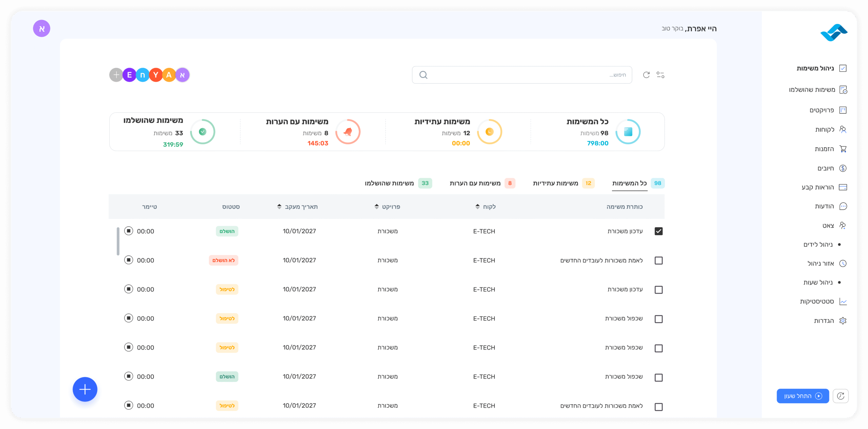This screenshot has height=429, width=868.
Task: Check the first לאמת משכורות לעובדים החדשים row
Action: click(658, 261)
